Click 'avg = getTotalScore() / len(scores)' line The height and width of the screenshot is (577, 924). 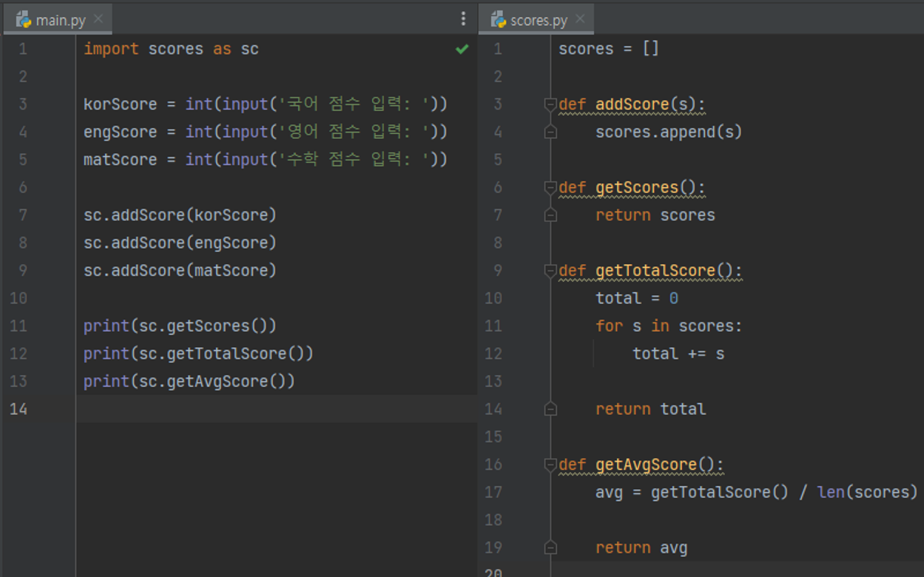pyautogui.click(x=757, y=493)
